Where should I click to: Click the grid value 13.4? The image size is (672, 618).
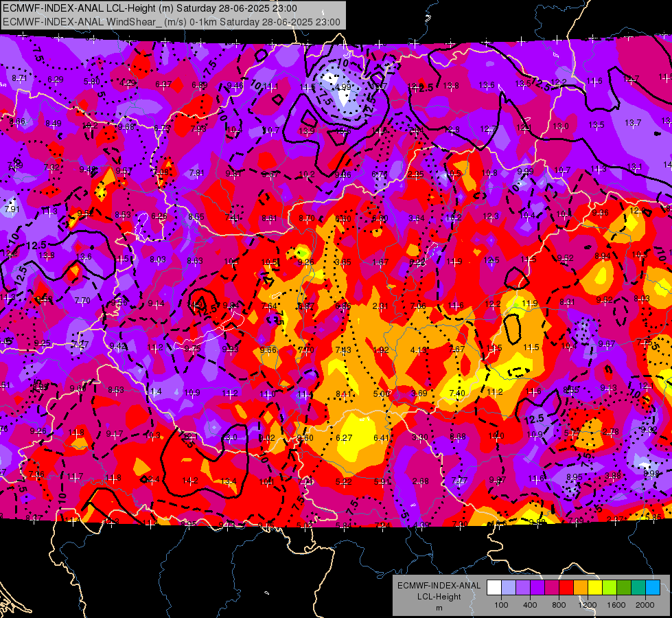(229, 481)
